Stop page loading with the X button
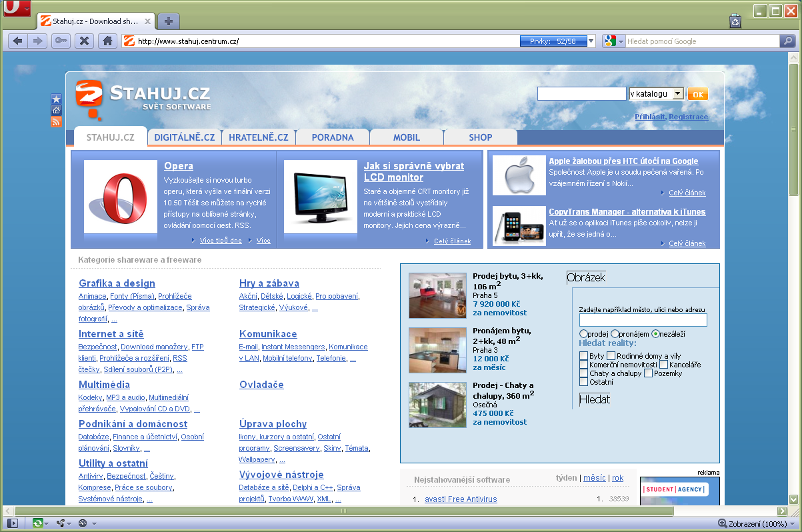This screenshot has height=532, width=802. (84, 41)
